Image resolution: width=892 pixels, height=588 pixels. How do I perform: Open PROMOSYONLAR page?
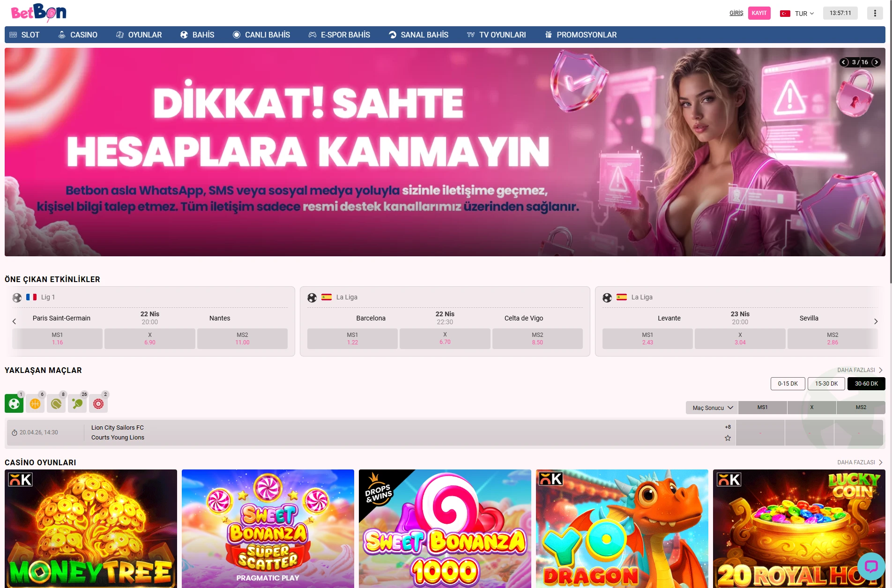coord(581,35)
